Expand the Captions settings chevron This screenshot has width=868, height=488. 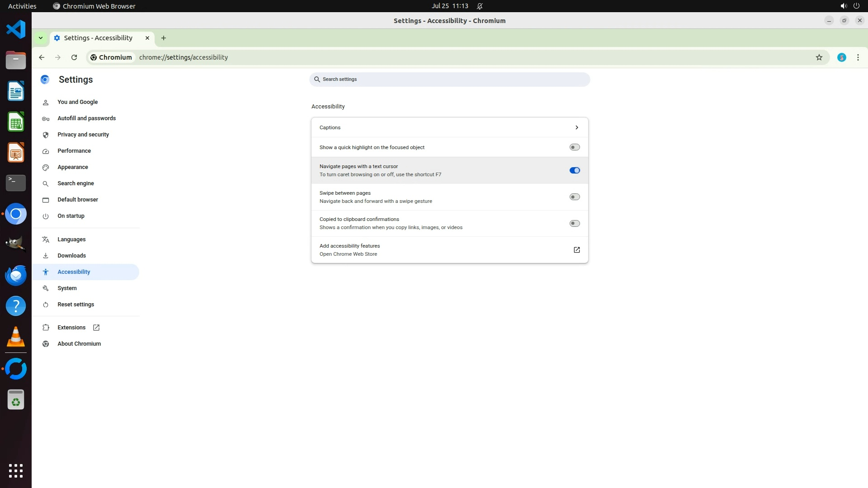[576, 127]
